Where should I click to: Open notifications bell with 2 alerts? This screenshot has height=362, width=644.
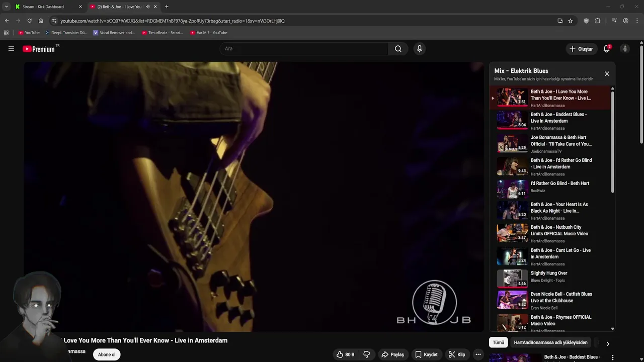[607, 49]
